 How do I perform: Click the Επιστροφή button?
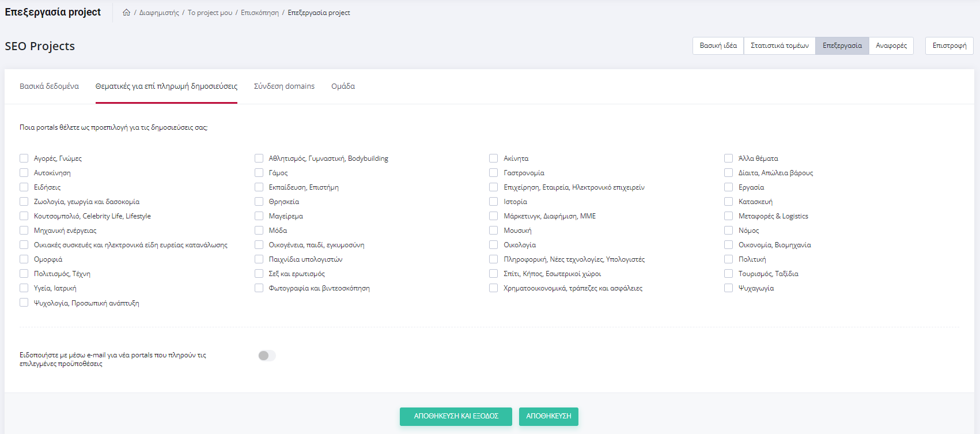pos(949,46)
